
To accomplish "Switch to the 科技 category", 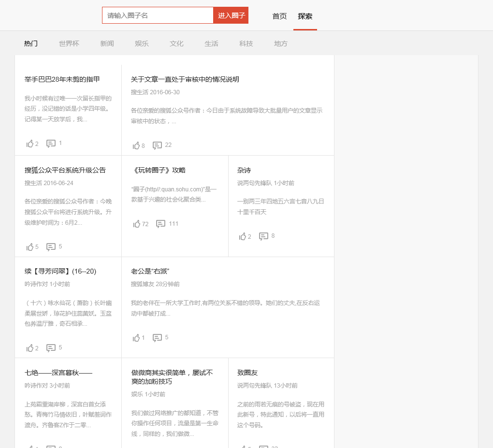I will pos(246,43).
